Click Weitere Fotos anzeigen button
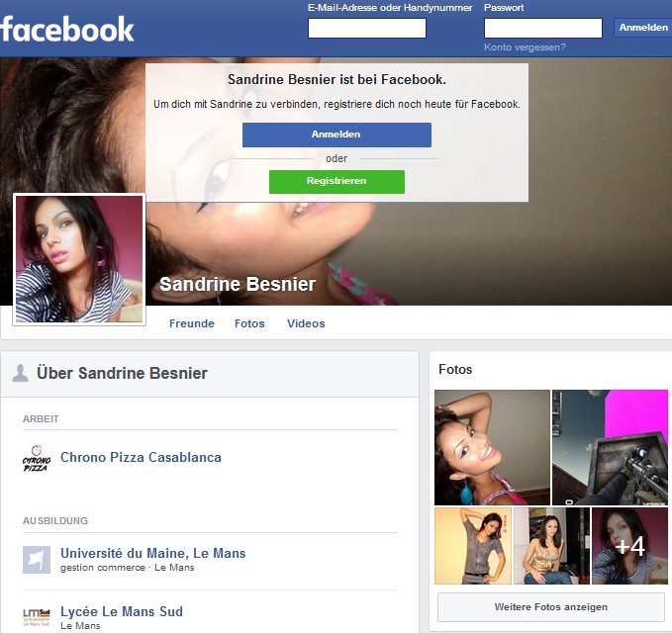The width and height of the screenshot is (672, 633). (x=550, y=607)
